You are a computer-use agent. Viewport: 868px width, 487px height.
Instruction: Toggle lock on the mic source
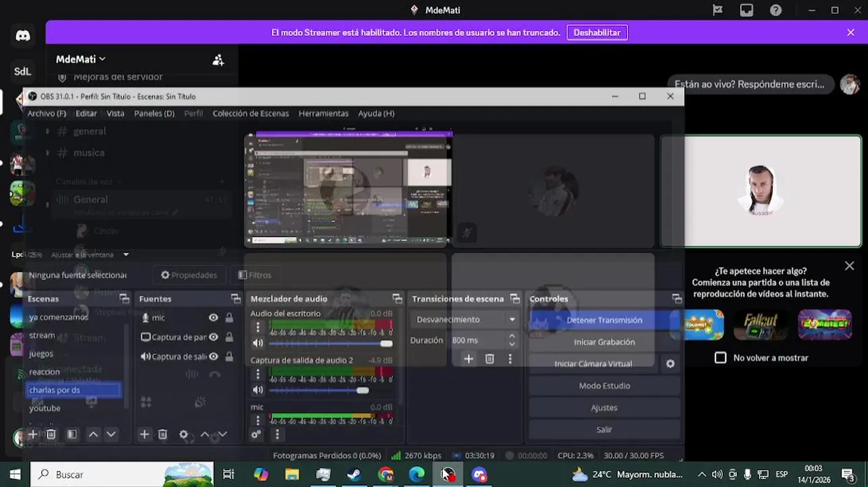pos(229,317)
